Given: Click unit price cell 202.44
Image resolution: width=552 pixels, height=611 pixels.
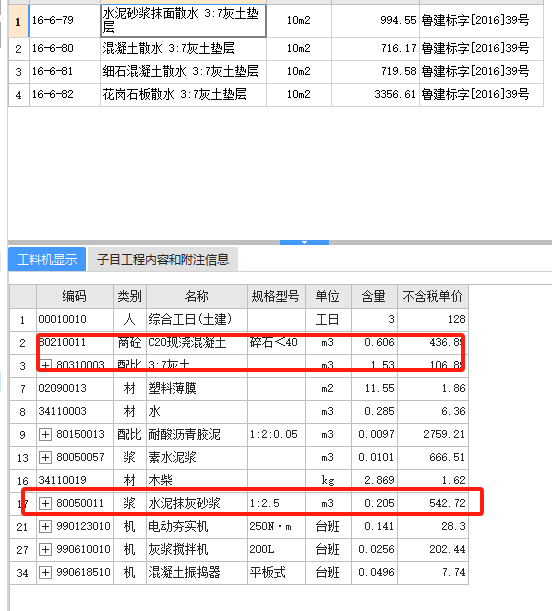Looking at the screenshot, I should tap(433, 550).
